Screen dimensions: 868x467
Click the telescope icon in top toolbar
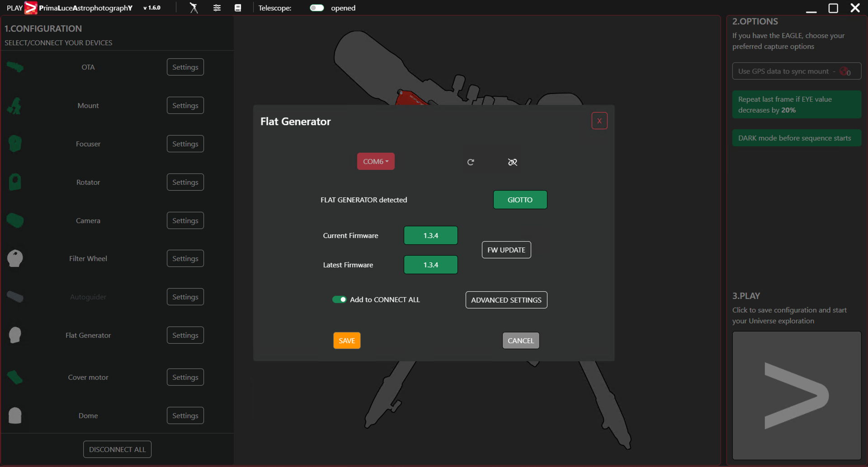[x=193, y=8]
